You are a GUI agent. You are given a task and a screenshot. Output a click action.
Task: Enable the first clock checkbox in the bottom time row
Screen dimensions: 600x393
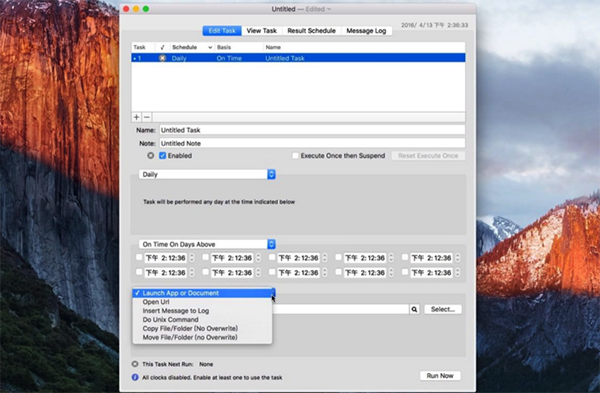coord(139,272)
